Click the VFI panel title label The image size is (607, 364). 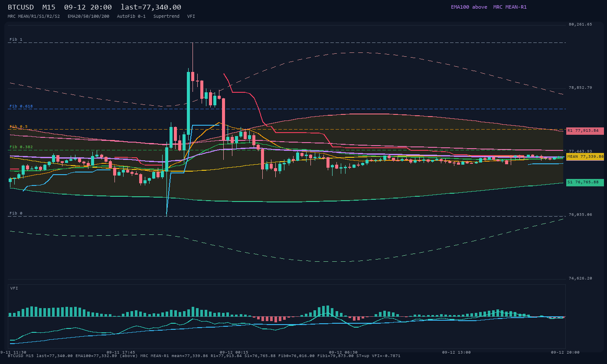[14, 288]
